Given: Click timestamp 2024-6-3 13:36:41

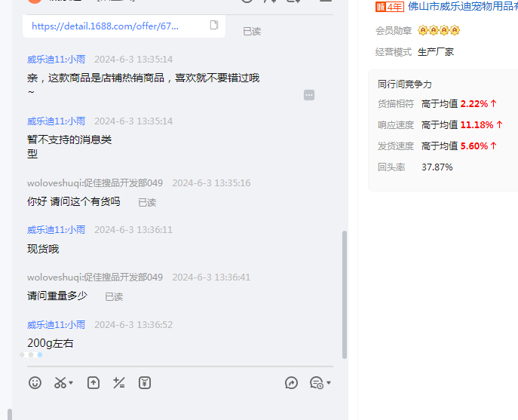Looking at the screenshot, I should coord(211,277).
